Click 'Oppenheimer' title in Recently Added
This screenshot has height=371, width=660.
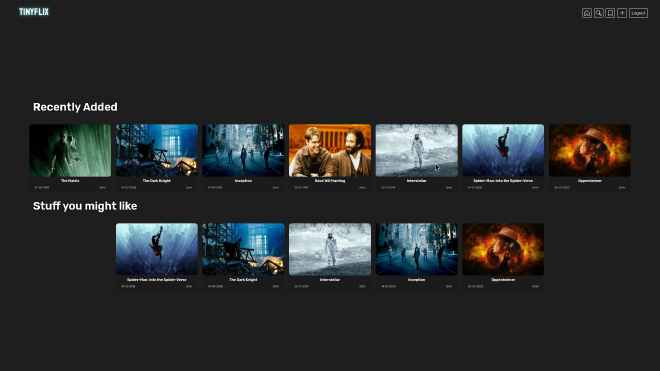click(x=590, y=181)
